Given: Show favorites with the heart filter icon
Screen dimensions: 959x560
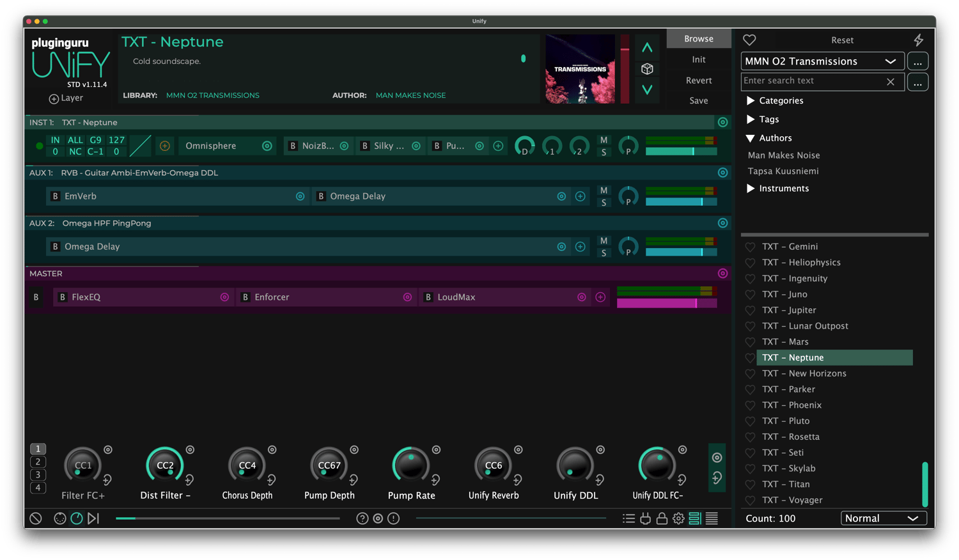Looking at the screenshot, I should pyautogui.click(x=749, y=40).
